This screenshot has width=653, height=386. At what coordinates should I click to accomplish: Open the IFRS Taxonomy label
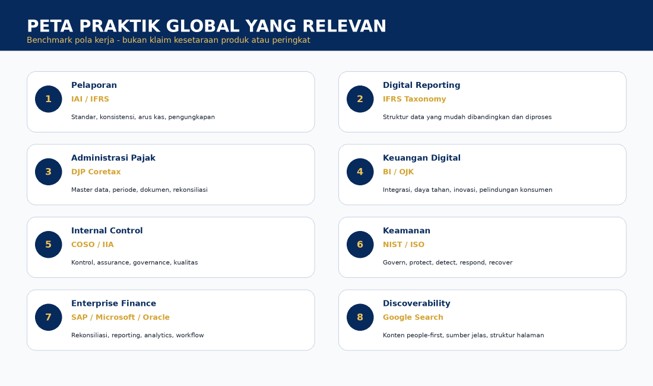click(x=414, y=99)
